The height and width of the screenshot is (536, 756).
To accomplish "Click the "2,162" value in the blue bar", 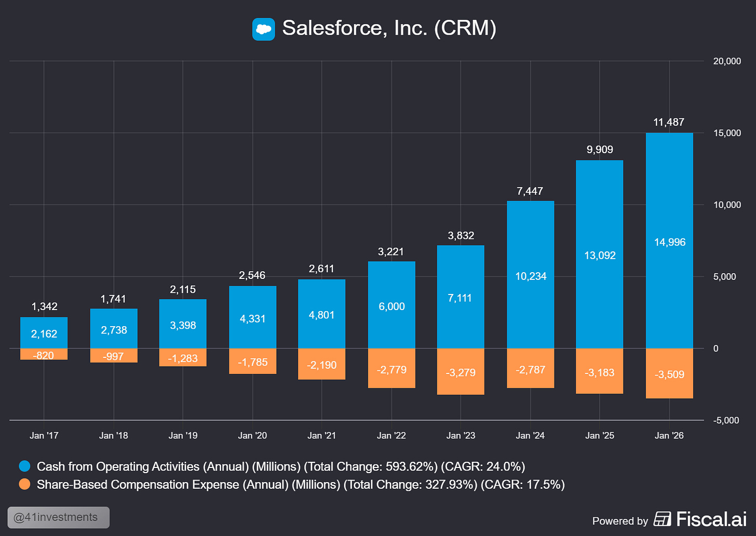I will (x=44, y=334).
